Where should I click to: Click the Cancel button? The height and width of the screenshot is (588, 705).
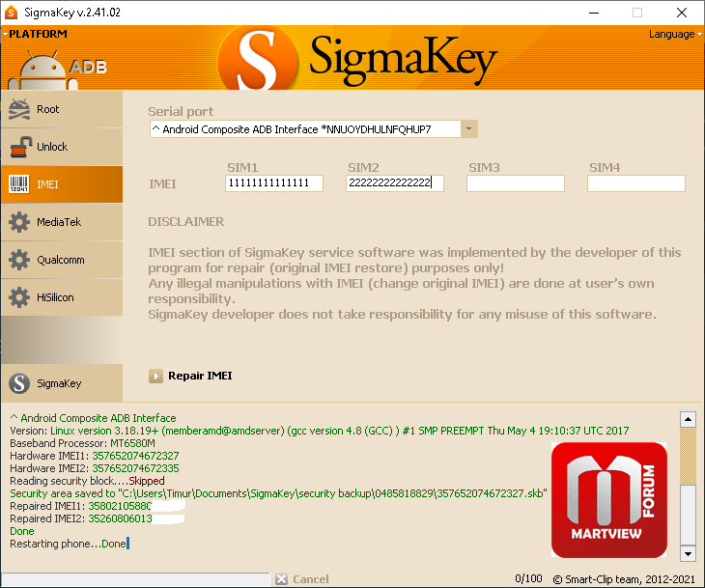pyautogui.click(x=301, y=579)
